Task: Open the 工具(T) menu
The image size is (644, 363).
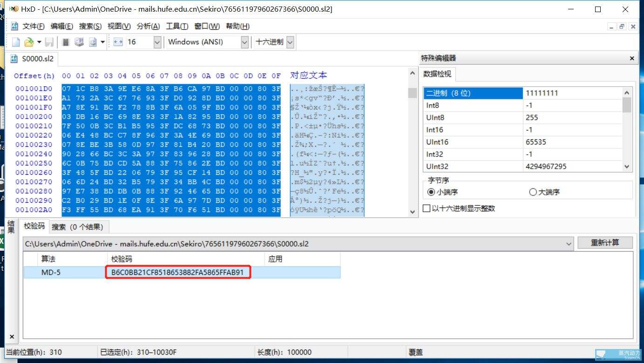Action: pos(177,26)
